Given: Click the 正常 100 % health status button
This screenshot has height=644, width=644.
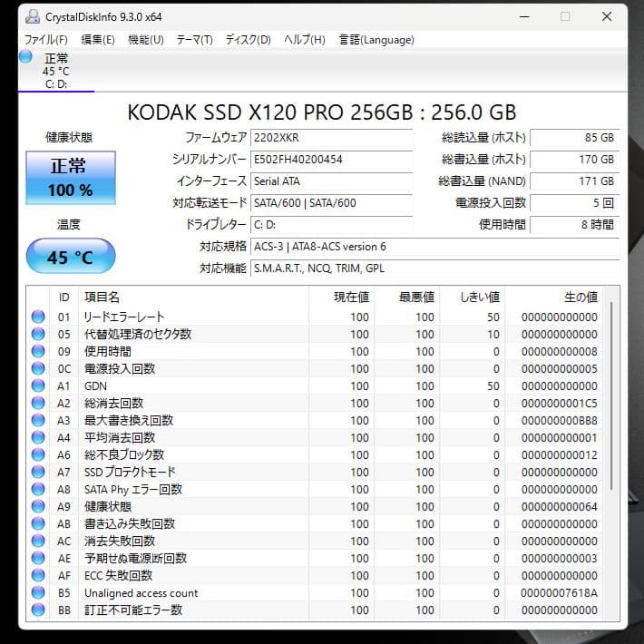Looking at the screenshot, I should (x=71, y=178).
